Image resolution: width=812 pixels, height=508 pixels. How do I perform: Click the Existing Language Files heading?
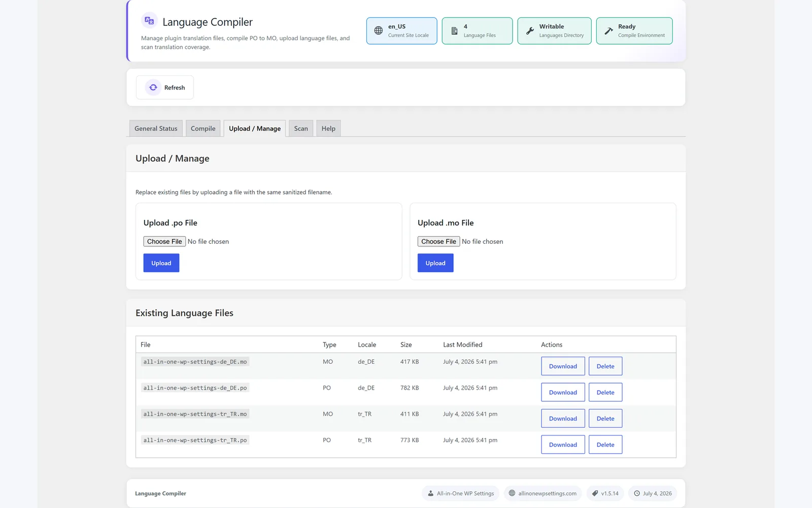(x=184, y=313)
